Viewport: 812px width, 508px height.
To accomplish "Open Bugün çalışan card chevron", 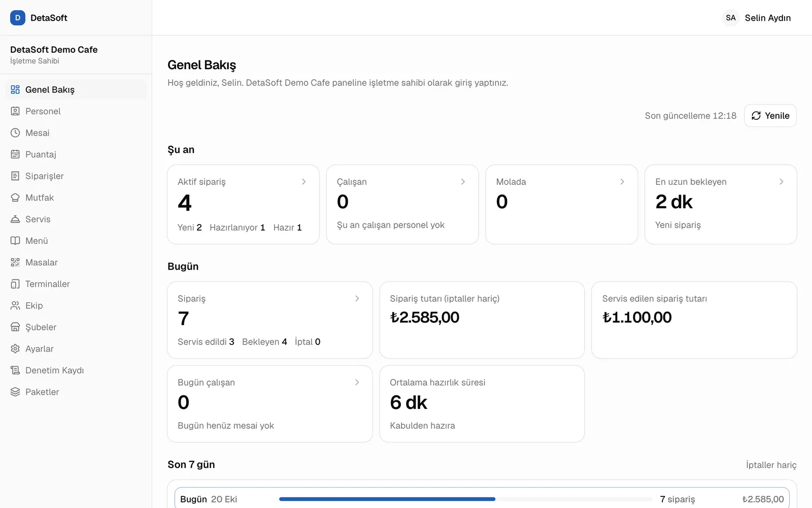I will [x=357, y=382].
